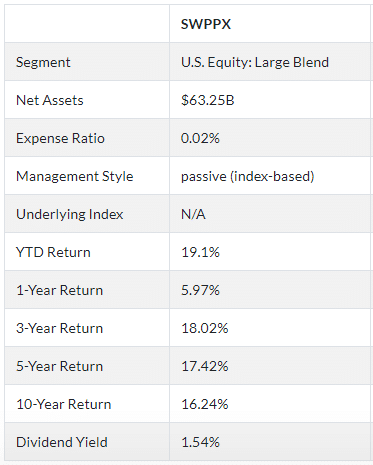The width and height of the screenshot is (373, 465).
Task: Click the 19.1% YTD return value
Action: click(200, 252)
